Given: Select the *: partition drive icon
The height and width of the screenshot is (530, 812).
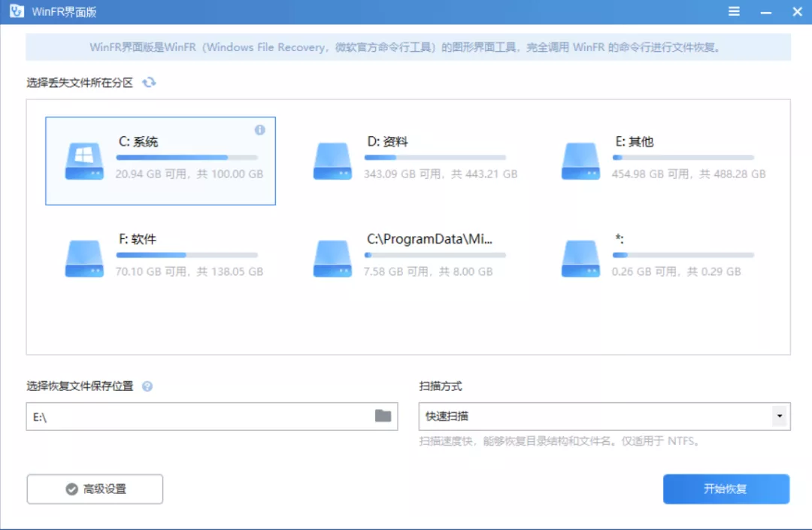Looking at the screenshot, I should point(581,259).
